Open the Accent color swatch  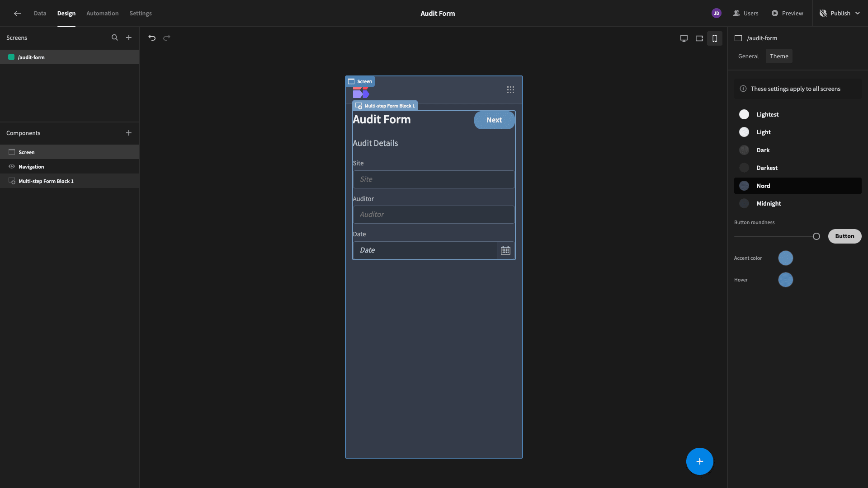click(786, 258)
